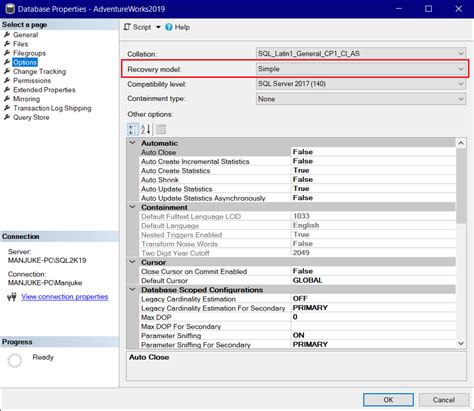Select the Parameter Sniffing row
The width and height of the screenshot is (474, 411).
click(x=297, y=335)
